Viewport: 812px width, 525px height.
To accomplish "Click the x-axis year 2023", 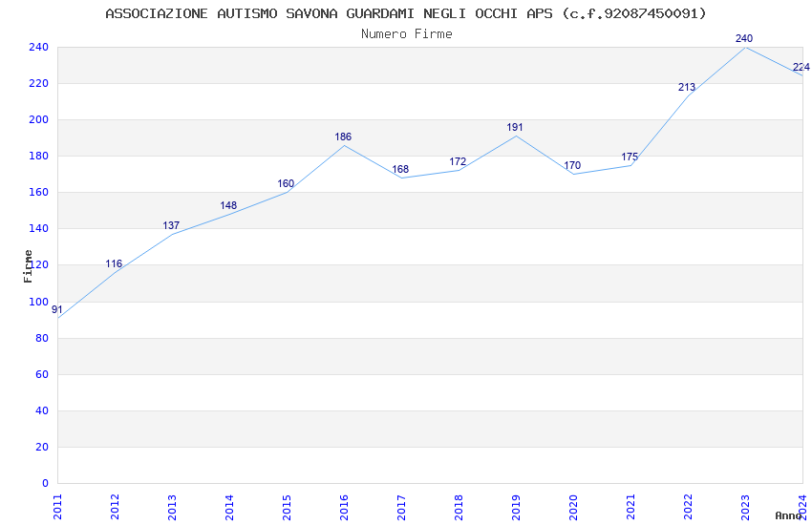I will [745, 507].
